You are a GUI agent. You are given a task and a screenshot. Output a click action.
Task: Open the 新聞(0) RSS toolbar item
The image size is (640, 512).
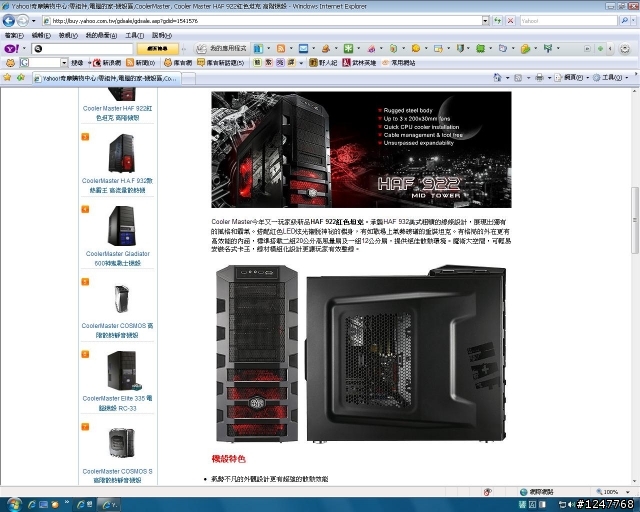pos(141,63)
